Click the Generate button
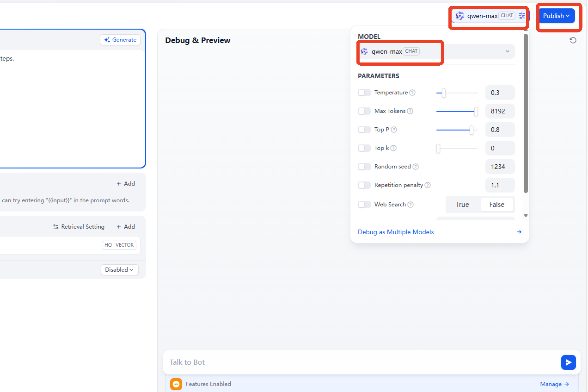 point(120,40)
